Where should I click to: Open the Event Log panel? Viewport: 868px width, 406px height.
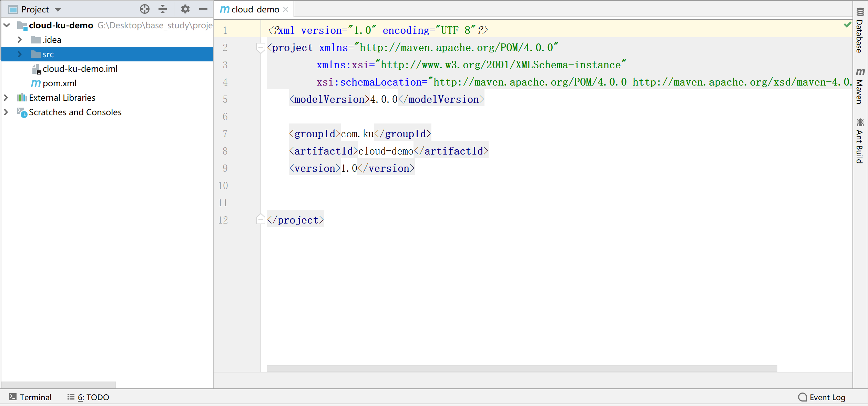[822, 397]
